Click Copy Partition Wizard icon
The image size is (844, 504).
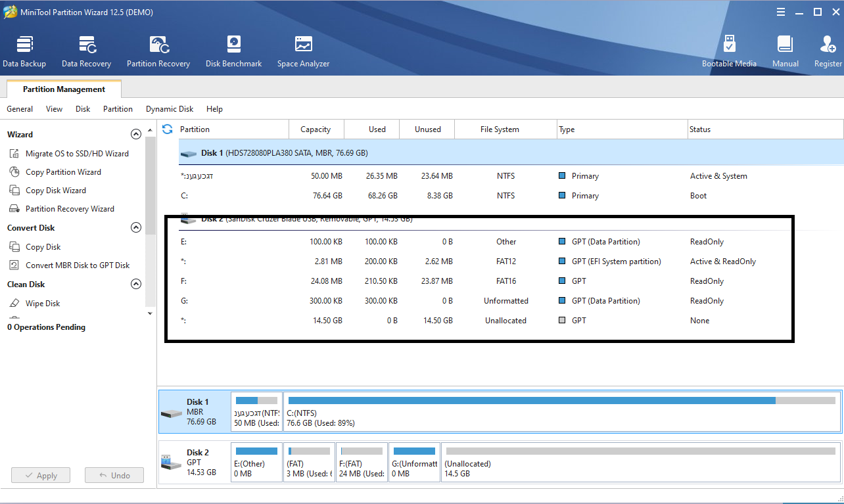(14, 172)
